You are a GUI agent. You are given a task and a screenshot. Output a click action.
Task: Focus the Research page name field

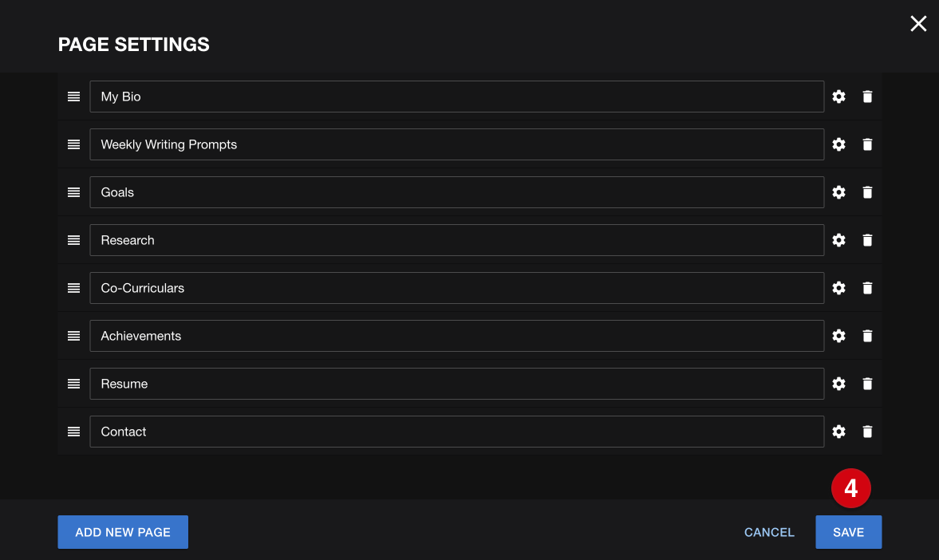coord(456,240)
